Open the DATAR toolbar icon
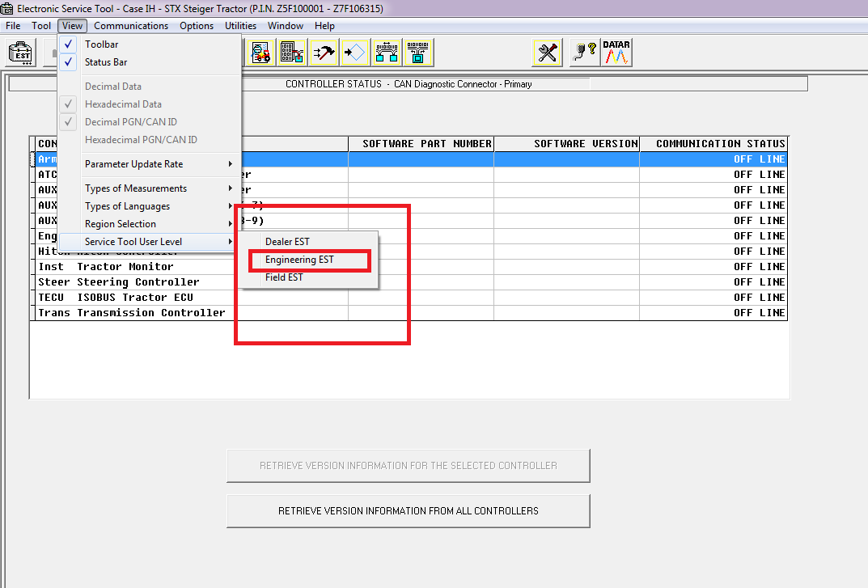868x588 pixels. pyautogui.click(x=616, y=53)
